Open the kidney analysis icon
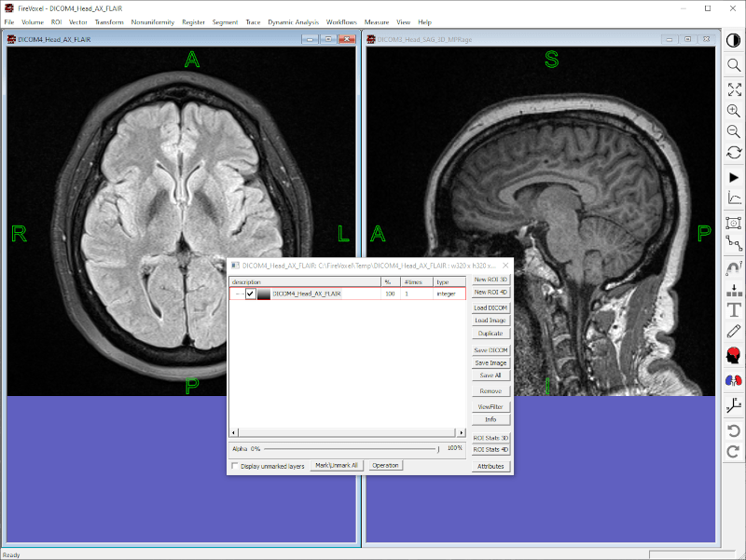Image resolution: width=746 pixels, height=560 pixels. click(x=734, y=380)
